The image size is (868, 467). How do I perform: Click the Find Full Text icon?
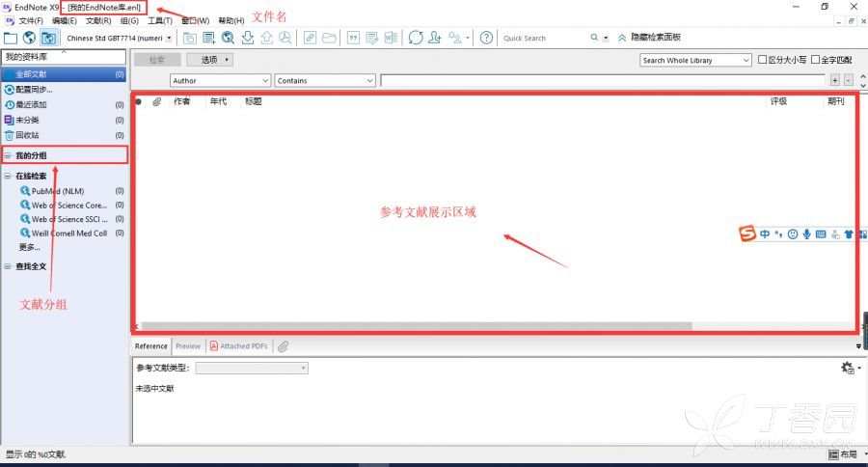[x=285, y=38]
